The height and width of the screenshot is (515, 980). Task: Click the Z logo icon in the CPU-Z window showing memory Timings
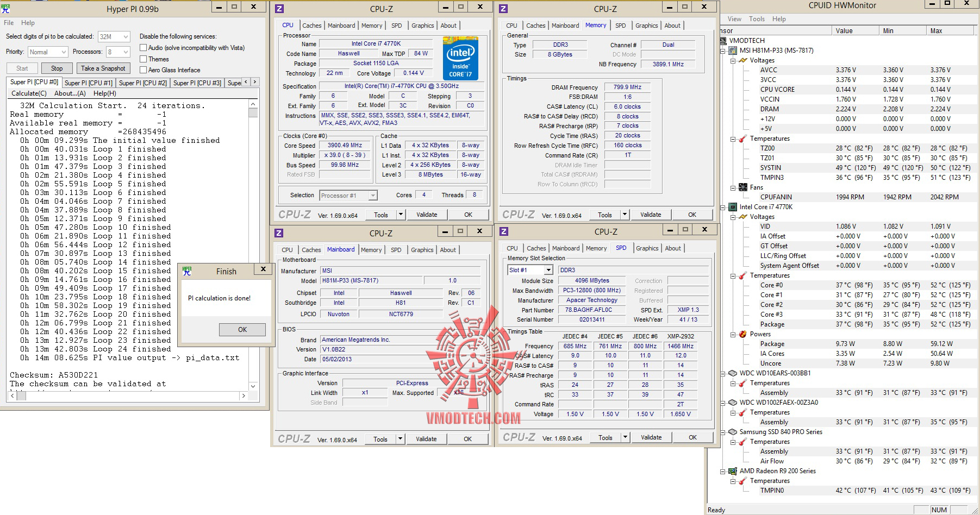click(503, 8)
